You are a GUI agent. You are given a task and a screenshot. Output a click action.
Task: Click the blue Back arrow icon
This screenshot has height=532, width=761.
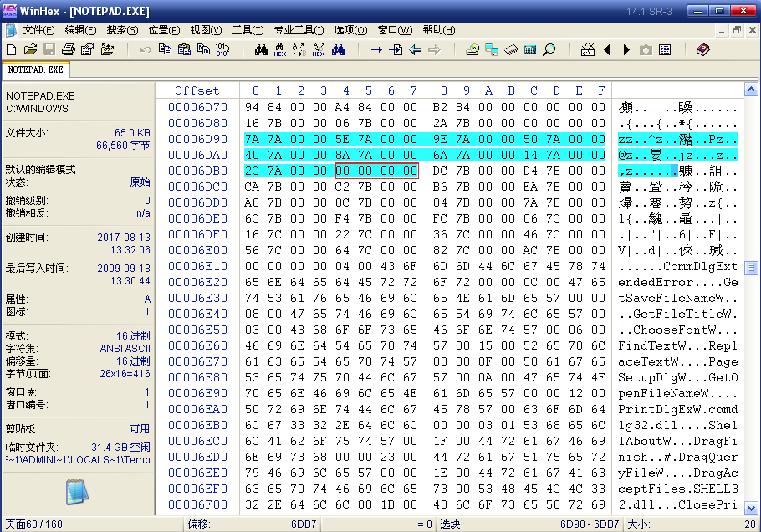pyautogui.click(x=415, y=50)
